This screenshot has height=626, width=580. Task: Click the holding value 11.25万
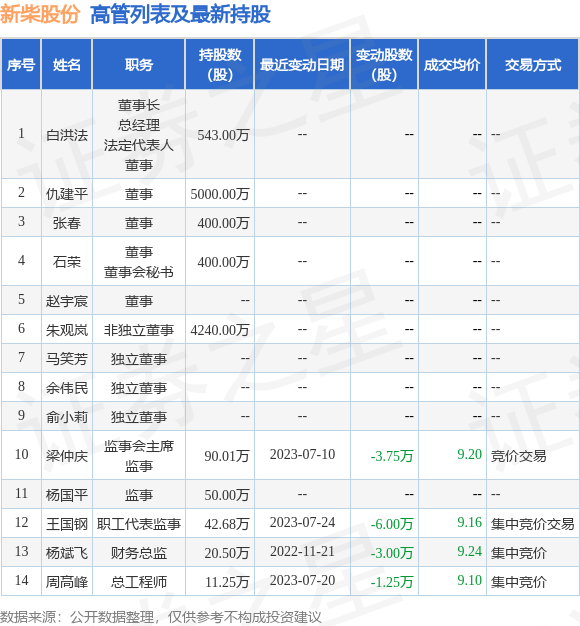click(x=227, y=582)
